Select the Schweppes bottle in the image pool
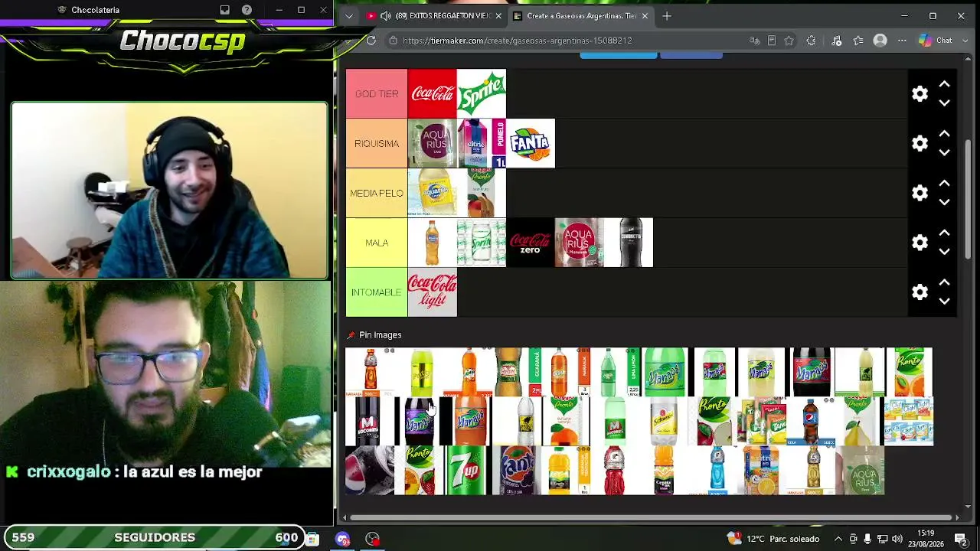The width and height of the screenshot is (980, 551). tap(664, 422)
